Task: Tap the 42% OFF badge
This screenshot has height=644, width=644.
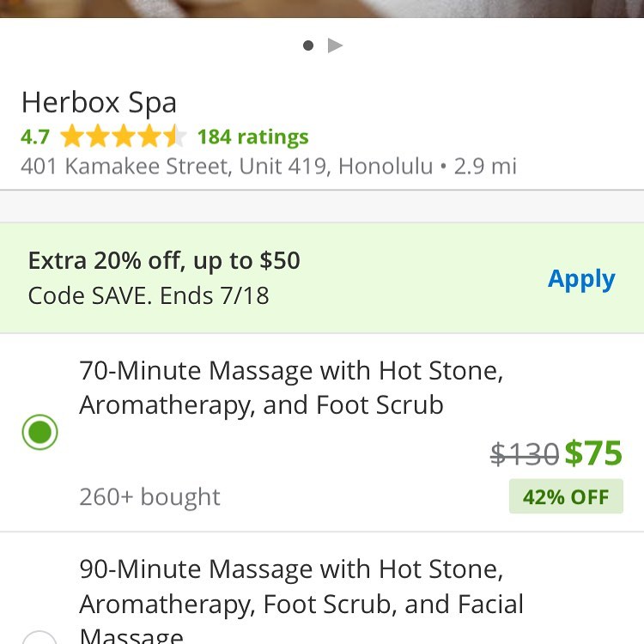Action: pos(566,497)
